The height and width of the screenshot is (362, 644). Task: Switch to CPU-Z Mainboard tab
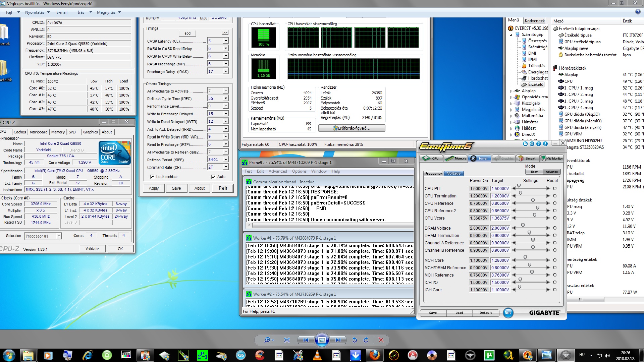pyautogui.click(x=39, y=132)
